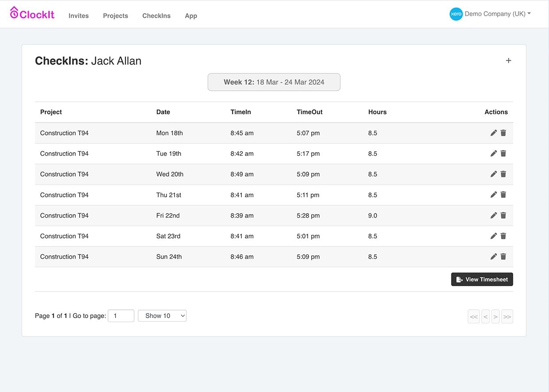Edit the Fri 22nd check-in entry
Screen dimensions: 549x392
click(494, 215)
